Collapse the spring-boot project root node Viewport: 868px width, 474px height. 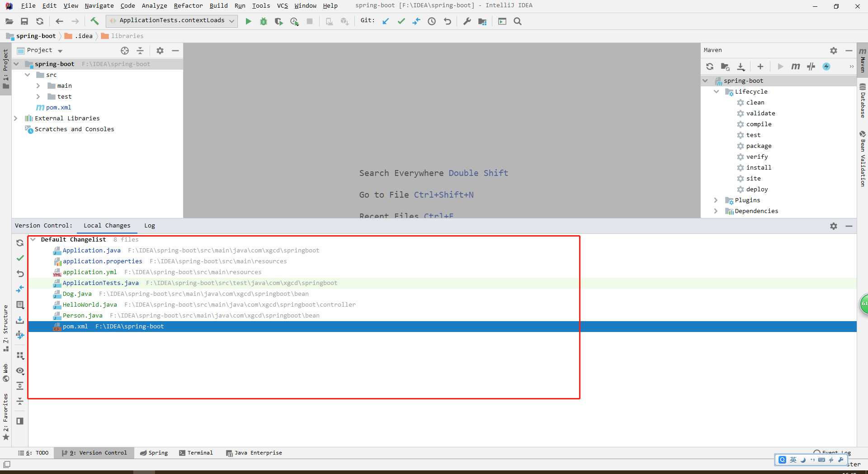pyautogui.click(x=16, y=64)
